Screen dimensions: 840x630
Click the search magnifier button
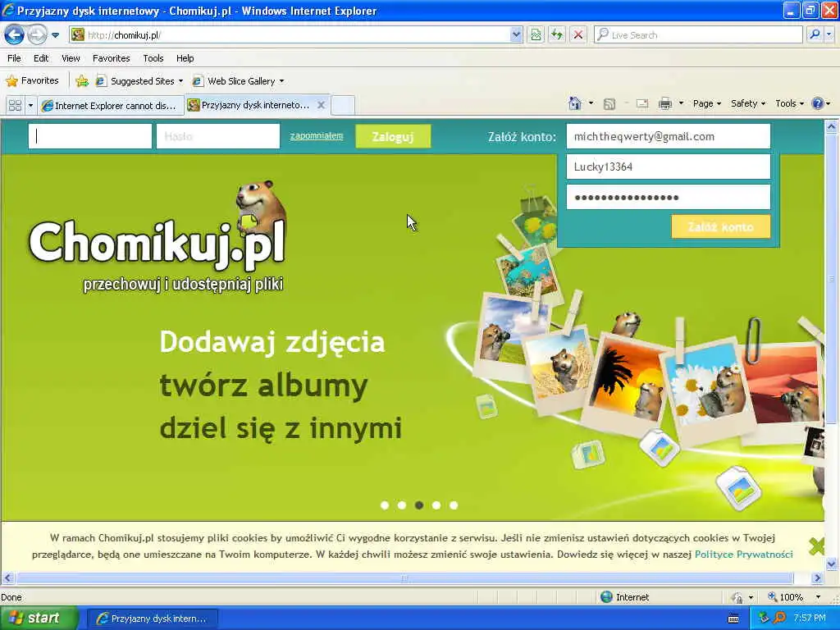(x=815, y=35)
